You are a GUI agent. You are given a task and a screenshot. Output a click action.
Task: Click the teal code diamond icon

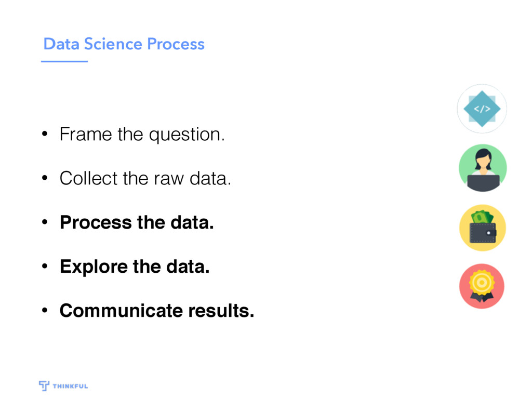click(x=482, y=109)
